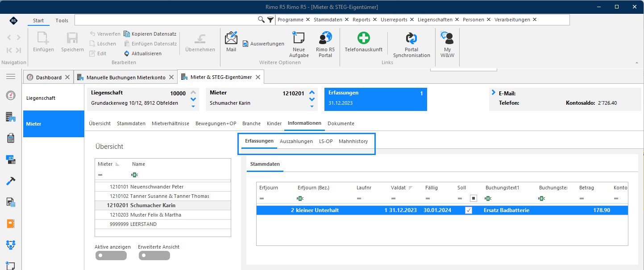Switch to the LS-OP sub-tab

tap(326, 141)
